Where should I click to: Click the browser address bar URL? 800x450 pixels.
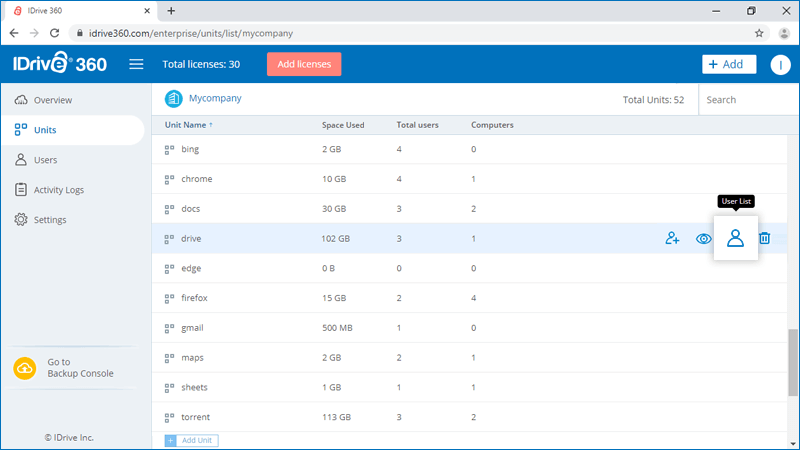pyautogui.click(x=191, y=33)
